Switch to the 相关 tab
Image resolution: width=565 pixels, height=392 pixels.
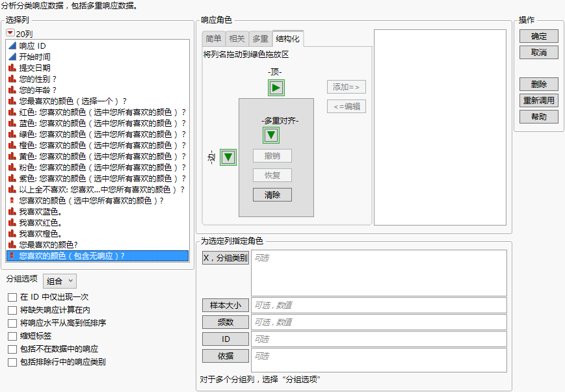237,39
